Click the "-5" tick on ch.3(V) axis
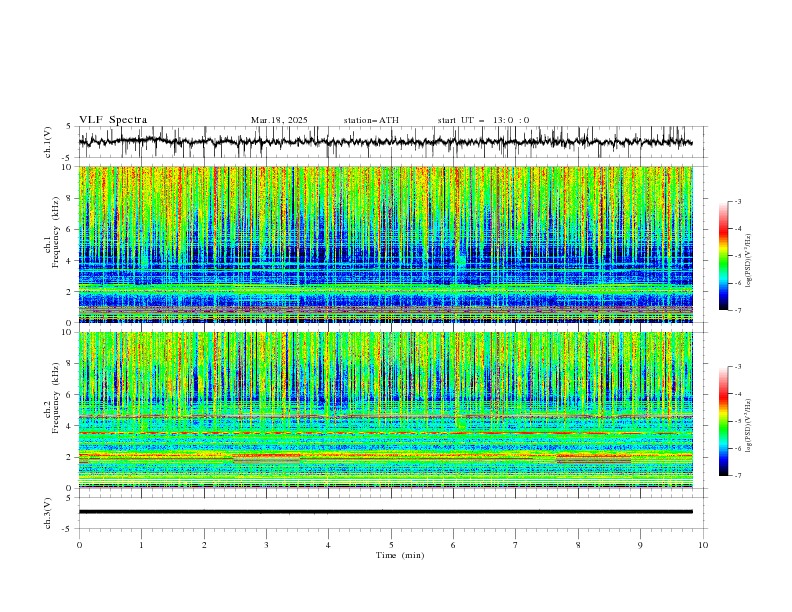The image size is (792, 612). [68, 529]
